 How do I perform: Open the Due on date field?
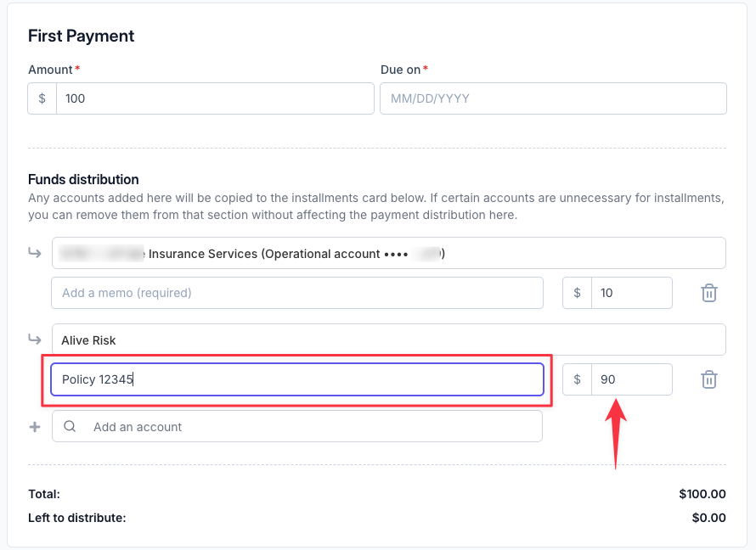tap(554, 98)
